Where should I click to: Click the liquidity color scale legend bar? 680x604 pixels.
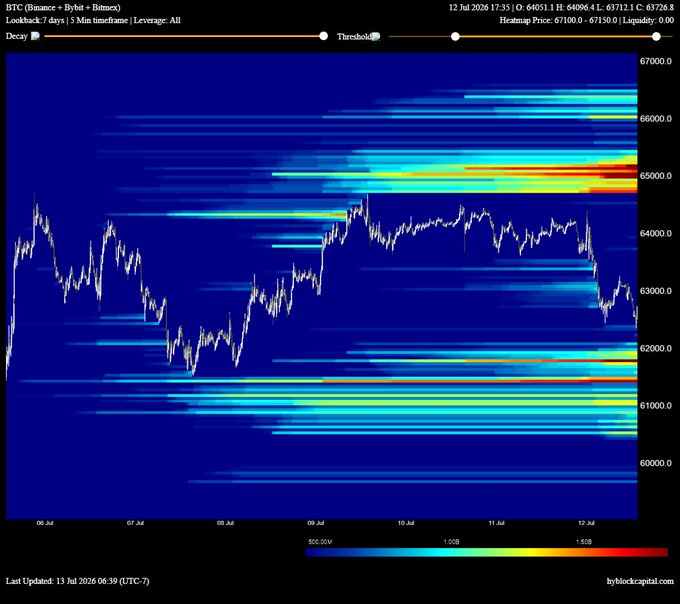pyautogui.click(x=487, y=552)
